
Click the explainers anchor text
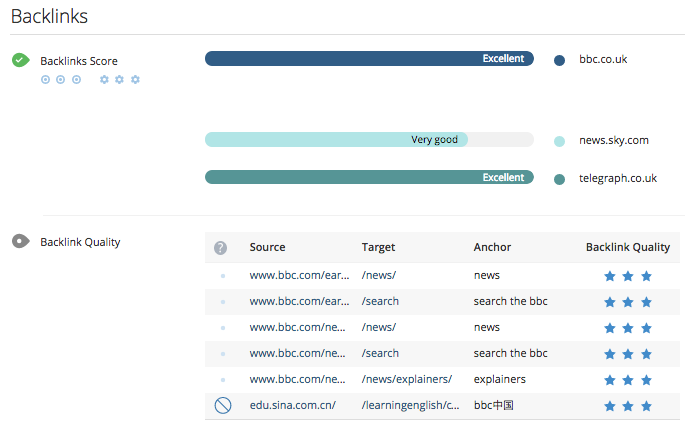pyautogui.click(x=499, y=379)
